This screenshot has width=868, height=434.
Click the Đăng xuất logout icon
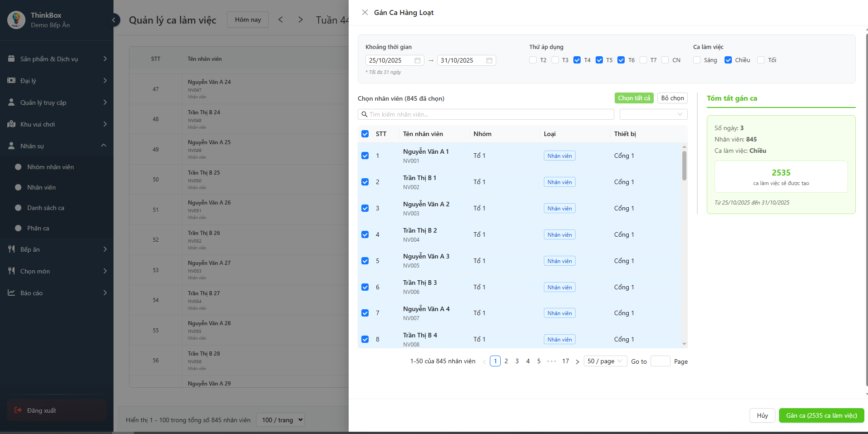[18, 410]
